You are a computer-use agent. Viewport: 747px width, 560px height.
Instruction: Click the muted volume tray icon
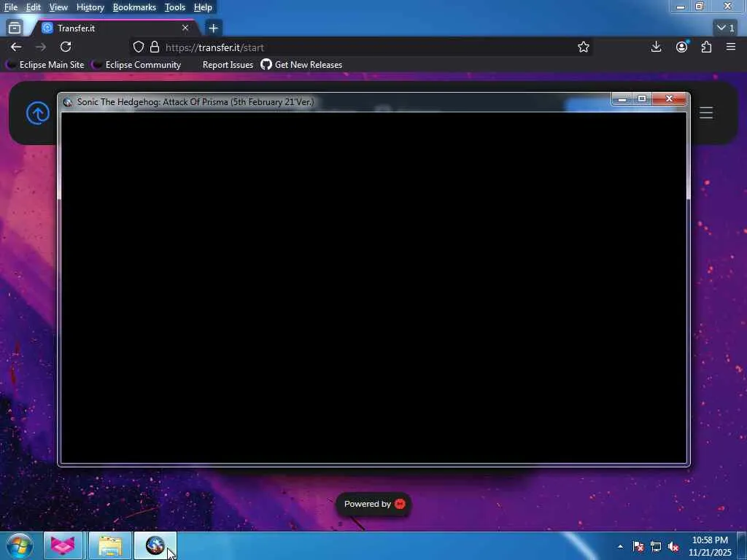tap(673, 547)
